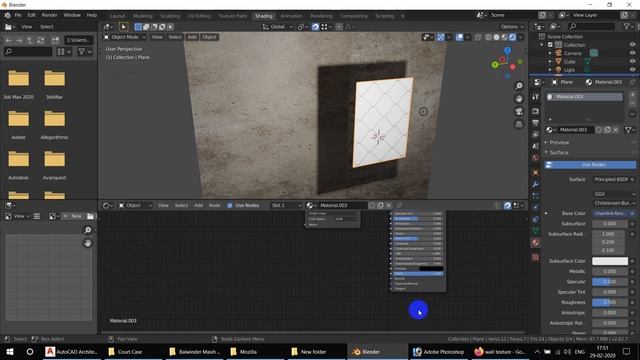The height and width of the screenshot is (360, 640).
Task: Click New image button in image editor
Action: tap(73, 216)
